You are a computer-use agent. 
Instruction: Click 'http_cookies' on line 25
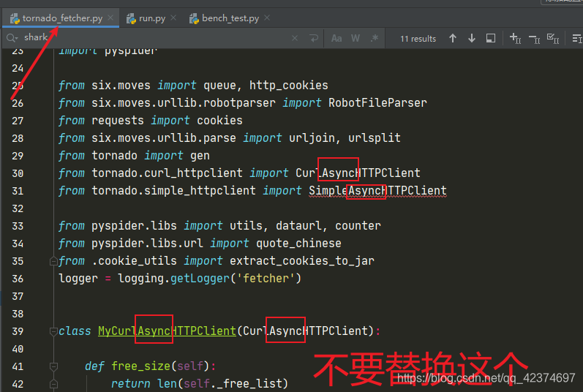tap(288, 86)
